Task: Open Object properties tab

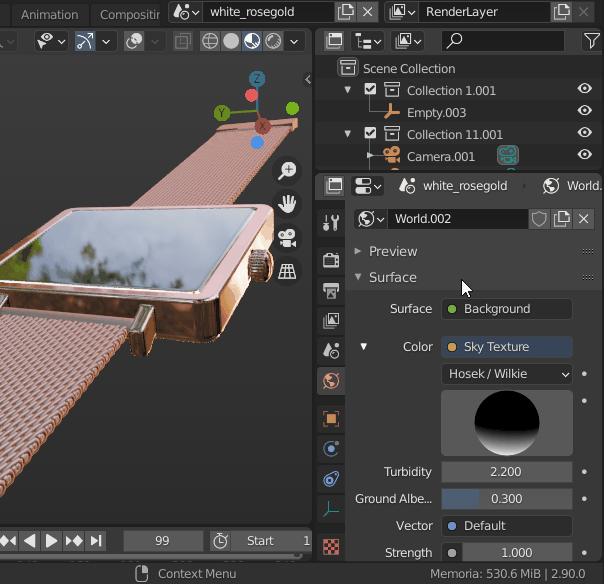Action: (331, 419)
